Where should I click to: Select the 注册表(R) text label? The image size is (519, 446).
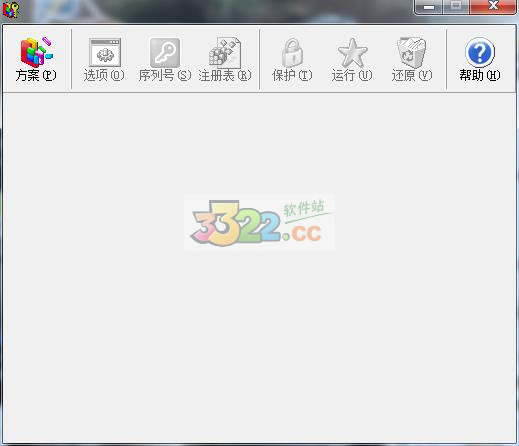pyautogui.click(x=225, y=75)
